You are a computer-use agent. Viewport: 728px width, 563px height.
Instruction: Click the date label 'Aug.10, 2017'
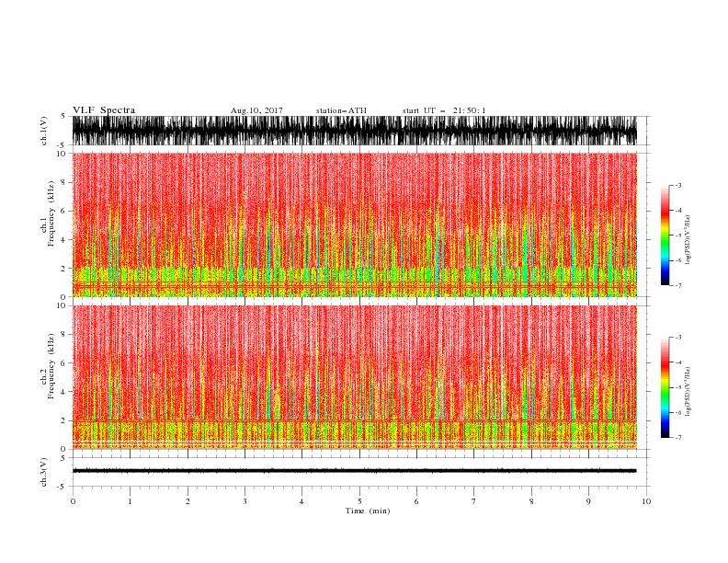pos(256,110)
